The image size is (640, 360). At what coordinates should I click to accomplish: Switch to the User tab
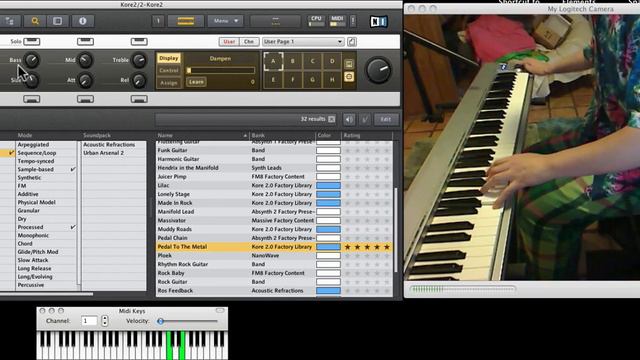pyautogui.click(x=229, y=42)
